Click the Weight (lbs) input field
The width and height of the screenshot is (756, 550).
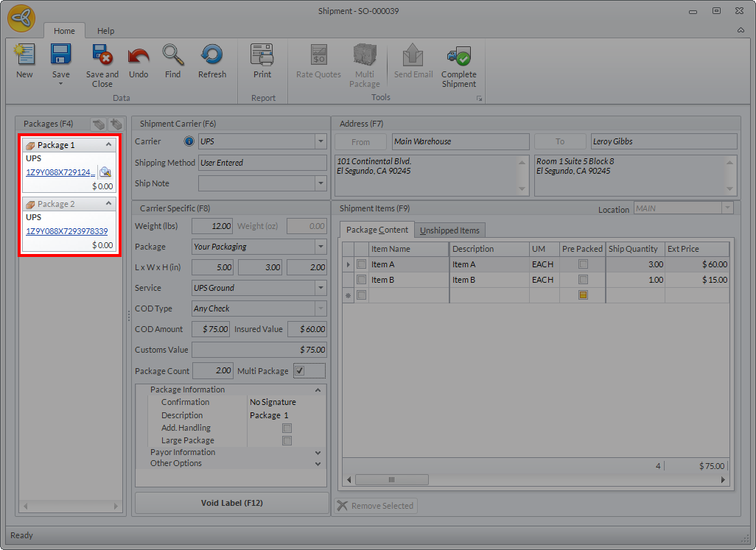click(212, 226)
